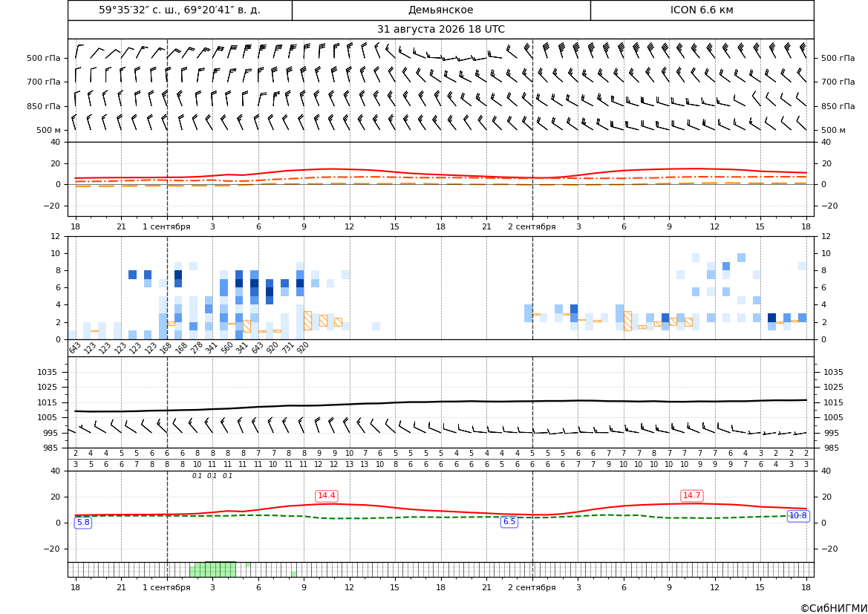Click the ICON 6.6 км model label
868x614 pixels.
pos(702,10)
